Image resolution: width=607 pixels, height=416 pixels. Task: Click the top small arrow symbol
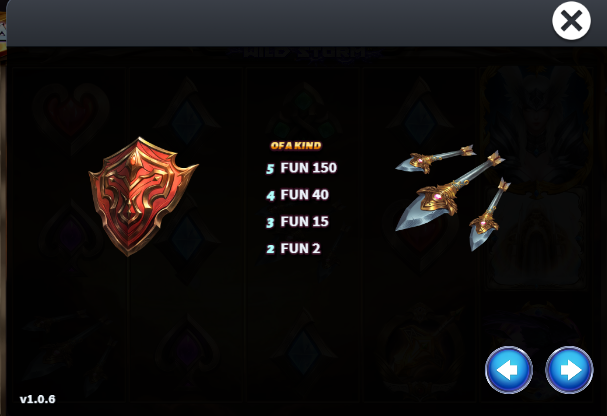435,159
